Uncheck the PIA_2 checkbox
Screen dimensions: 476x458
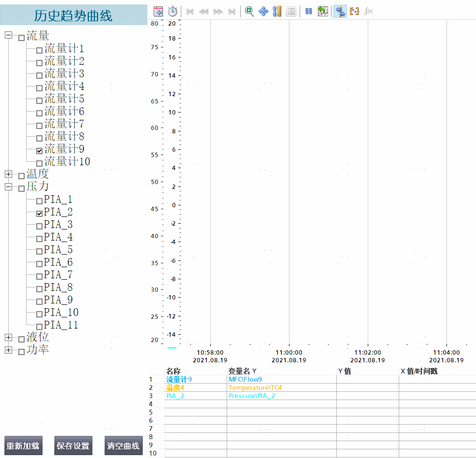(39, 214)
